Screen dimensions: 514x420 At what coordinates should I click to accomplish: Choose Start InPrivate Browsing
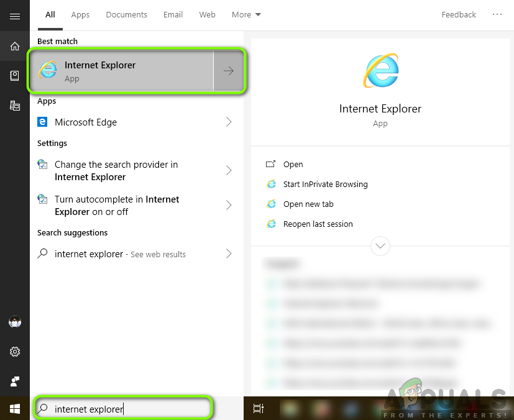coord(326,184)
